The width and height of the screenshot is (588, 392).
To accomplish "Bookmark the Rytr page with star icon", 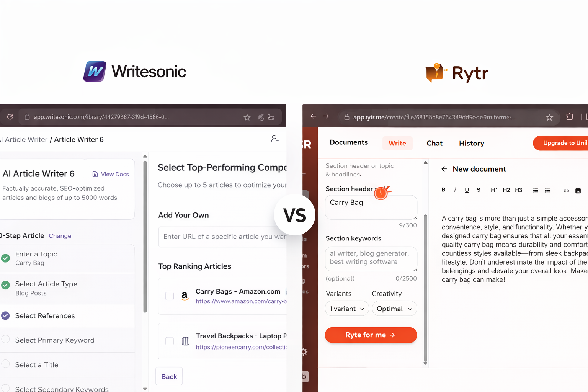I will (x=549, y=117).
